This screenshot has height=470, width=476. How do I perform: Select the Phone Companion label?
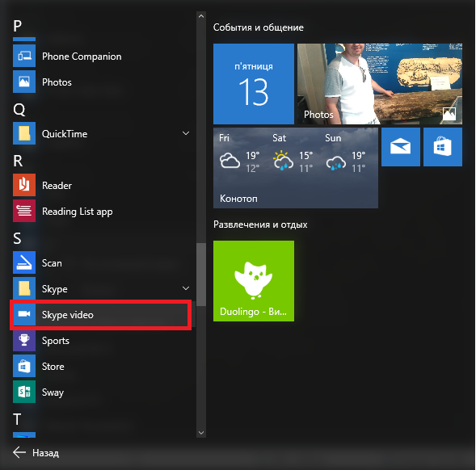pos(82,57)
